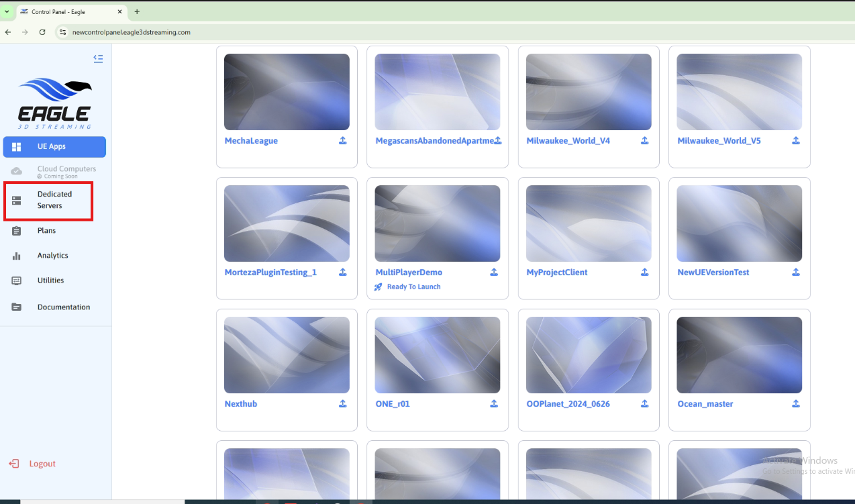The width and height of the screenshot is (855, 504).
Task: Reload the page with the refresh icon
Action: [x=42, y=32]
